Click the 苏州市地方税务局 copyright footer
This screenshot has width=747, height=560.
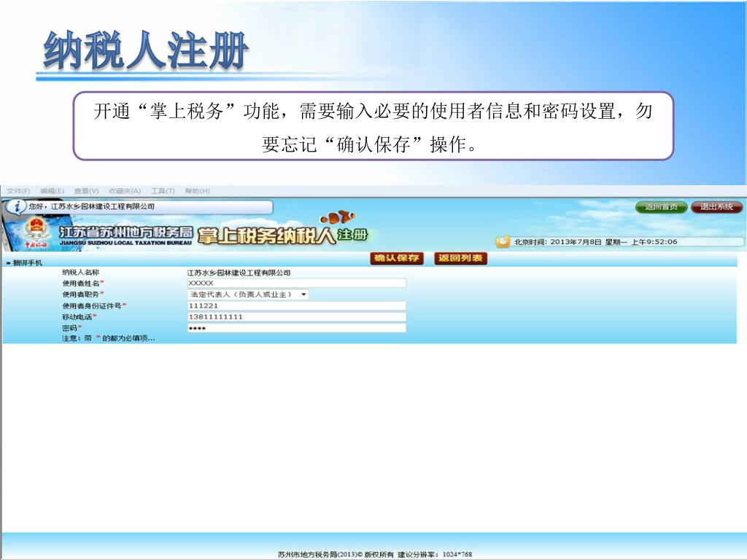tap(374, 554)
